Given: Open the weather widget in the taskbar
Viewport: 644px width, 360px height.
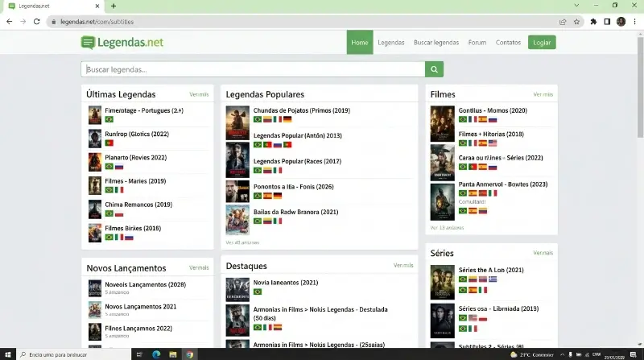Looking at the screenshot, I should coord(532,354).
